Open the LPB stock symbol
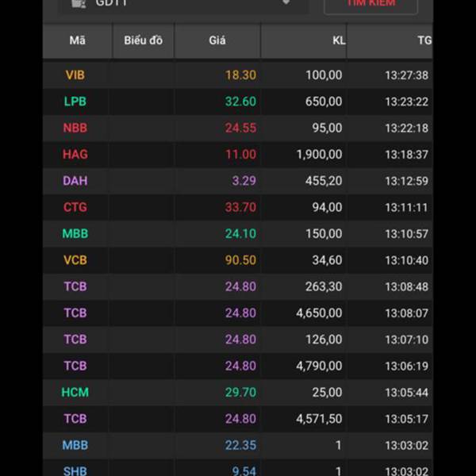The image size is (476, 476). [x=75, y=102]
